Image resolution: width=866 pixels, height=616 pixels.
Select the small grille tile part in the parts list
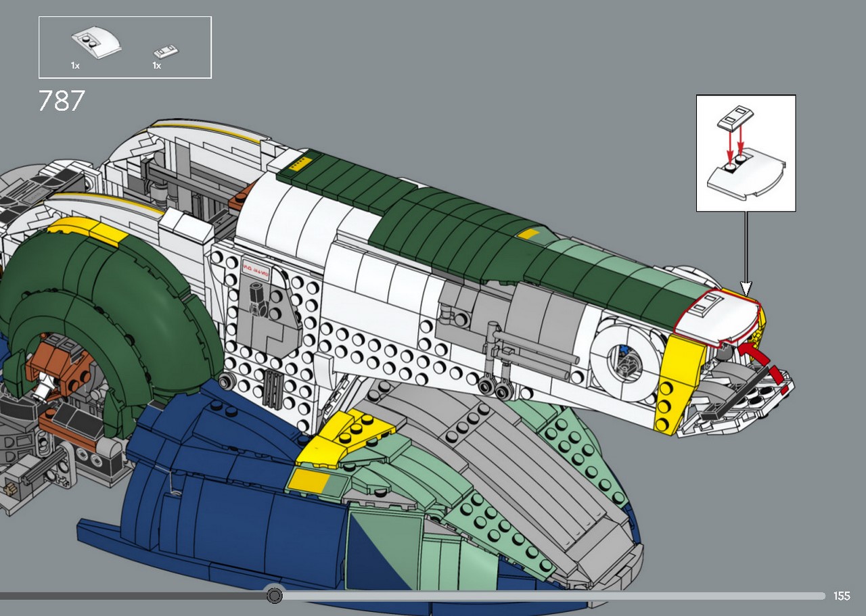tap(166, 51)
